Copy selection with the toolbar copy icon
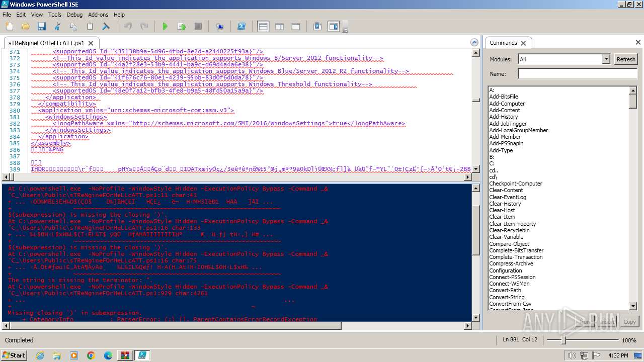 coord(73,27)
